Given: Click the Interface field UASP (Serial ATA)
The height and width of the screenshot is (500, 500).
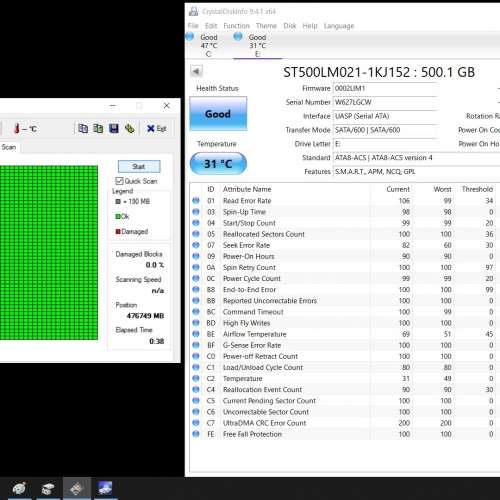Looking at the screenshot, I should 385,116.
